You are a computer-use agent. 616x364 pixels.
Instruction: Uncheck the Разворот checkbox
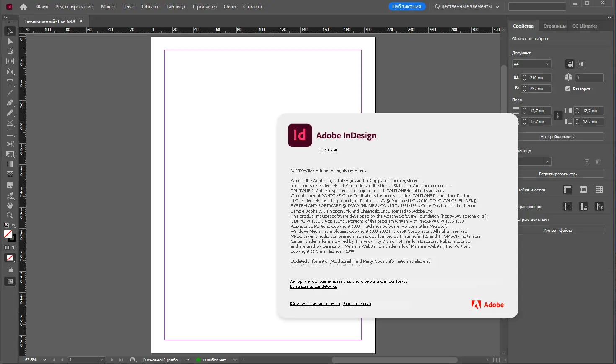pyautogui.click(x=568, y=89)
